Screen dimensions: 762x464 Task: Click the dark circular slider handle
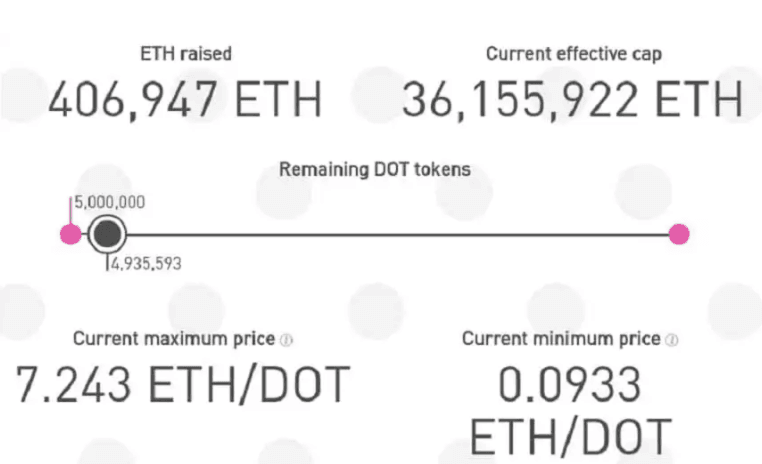(107, 235)
